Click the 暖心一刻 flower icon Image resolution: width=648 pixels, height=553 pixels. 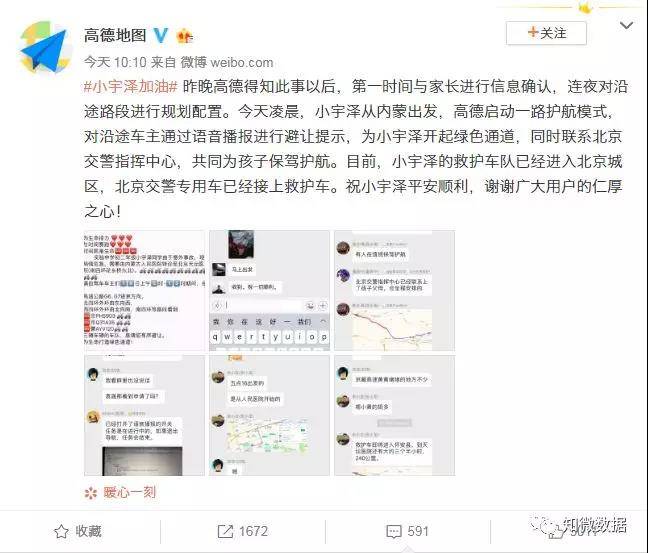(x=91, y=493)
